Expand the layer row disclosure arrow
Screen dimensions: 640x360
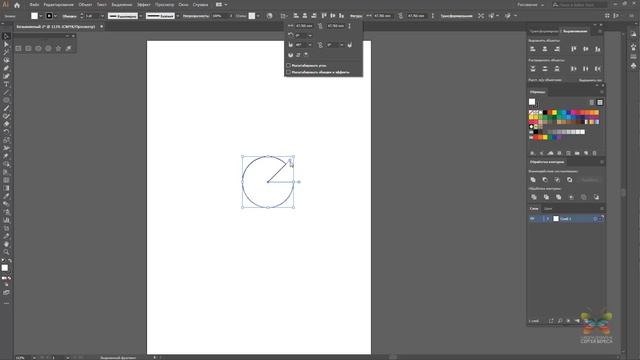[548, 219]
